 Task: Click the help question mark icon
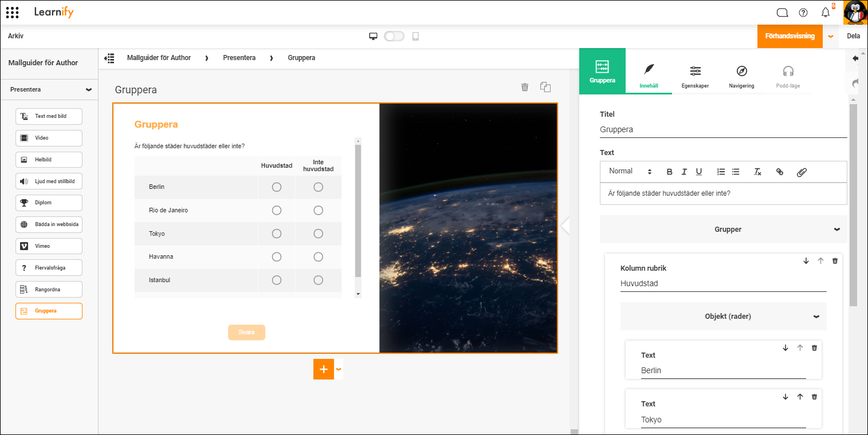(x=803, y=13)
